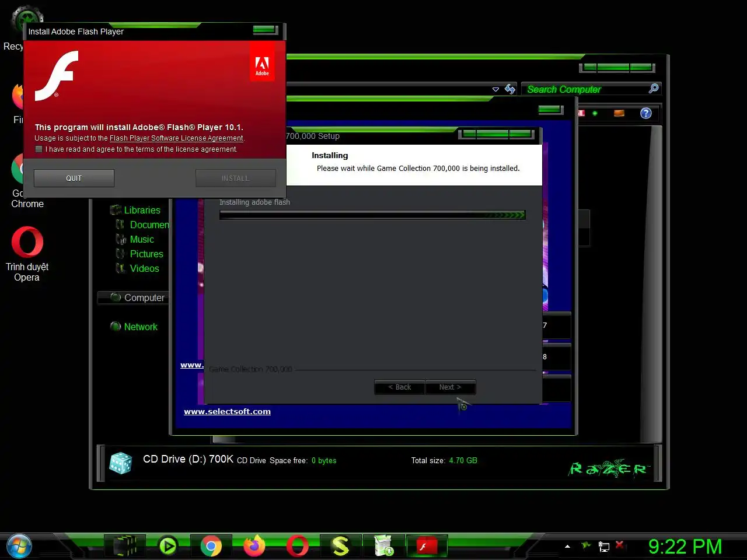
Task: Click the QUIT button in Flash installer
Action: pyautogui.click(x=74, y=178)
